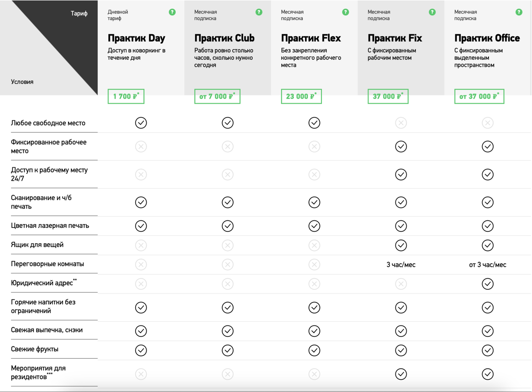
Task: Select the 37 000 ₽ Практик Fix price
Action: 388,96
